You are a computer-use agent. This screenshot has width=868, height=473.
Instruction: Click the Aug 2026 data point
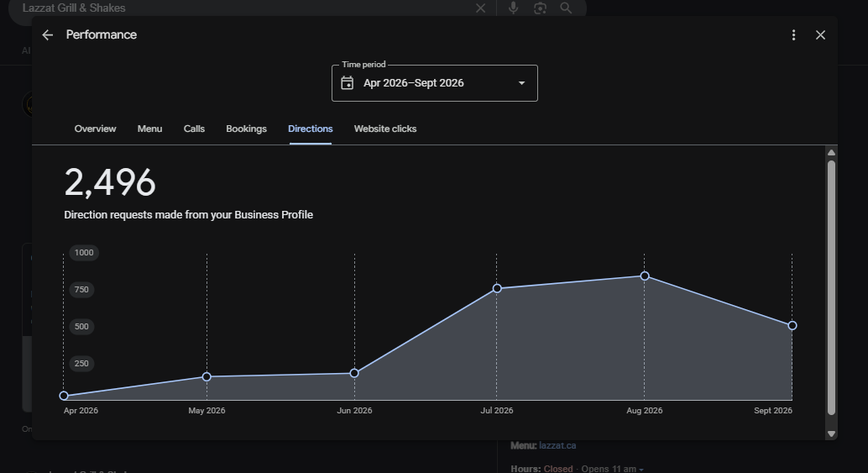[645, 276]
